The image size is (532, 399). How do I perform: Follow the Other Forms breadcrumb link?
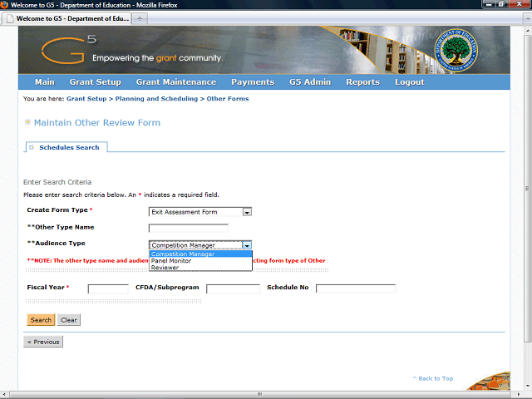[228, 99]
